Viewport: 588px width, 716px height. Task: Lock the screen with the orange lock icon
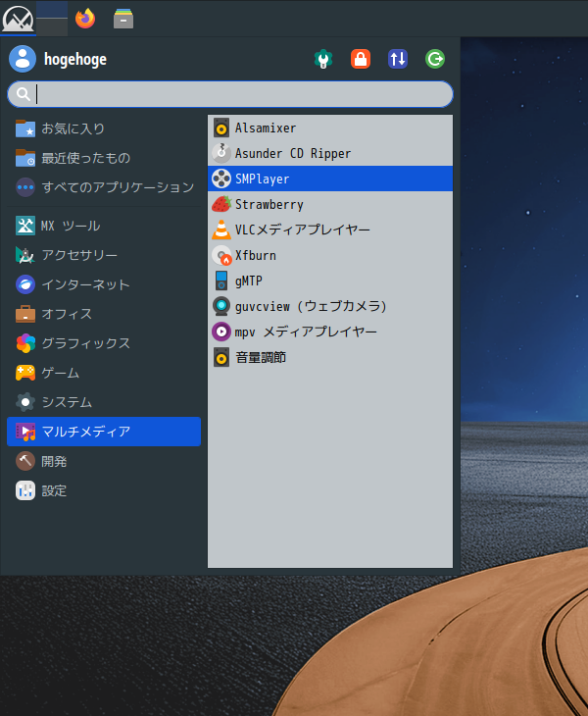tap(361, 59)
